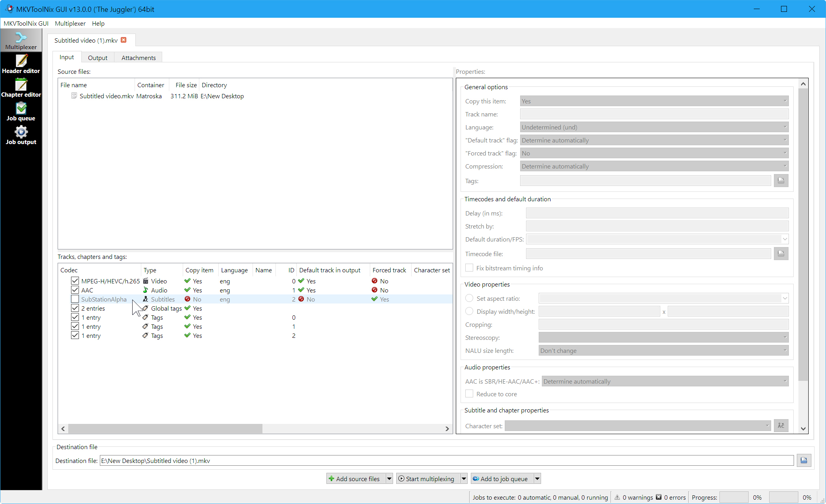Toggle the MPEG-H/HEVC/h.265 video track checkbox

point(74,281)
